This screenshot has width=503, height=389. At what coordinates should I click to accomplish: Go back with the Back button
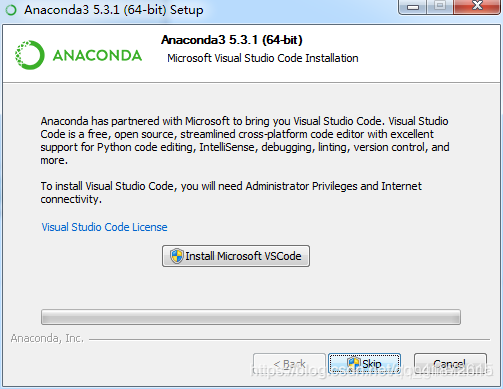point(289,364)
